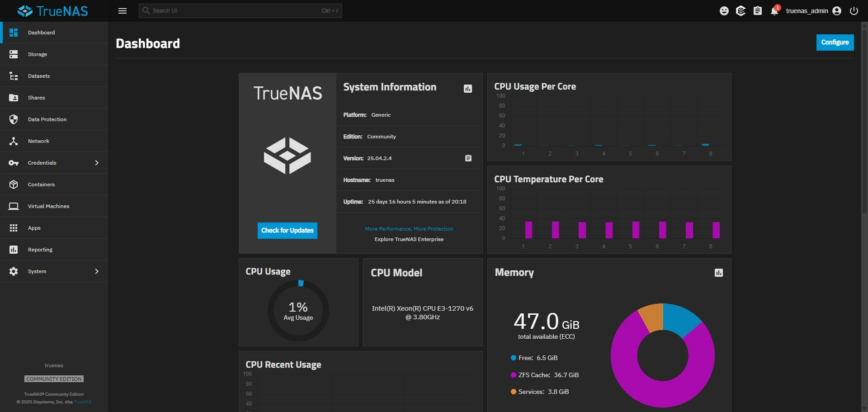Screen dimensions: 868x412
Task: Open the jobs clipboard icon in the top bar
Action: [758, 11]
